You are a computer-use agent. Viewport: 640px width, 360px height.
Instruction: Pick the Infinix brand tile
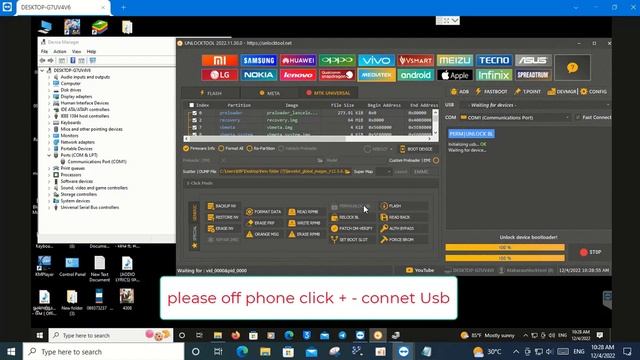494,75
